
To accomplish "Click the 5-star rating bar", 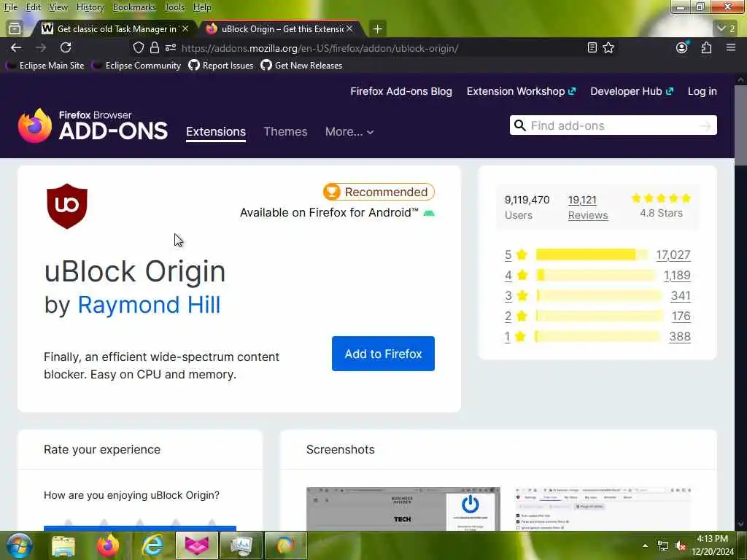I will (x=591, y=254).
